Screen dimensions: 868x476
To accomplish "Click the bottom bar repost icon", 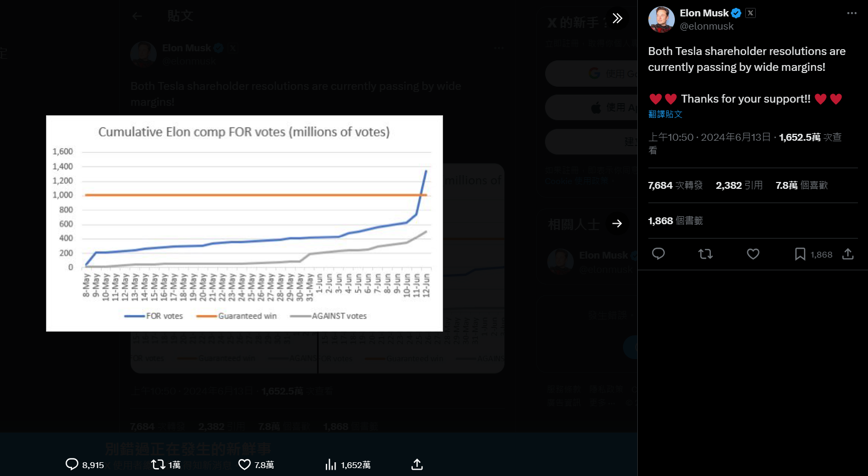I will click(158, 464).
